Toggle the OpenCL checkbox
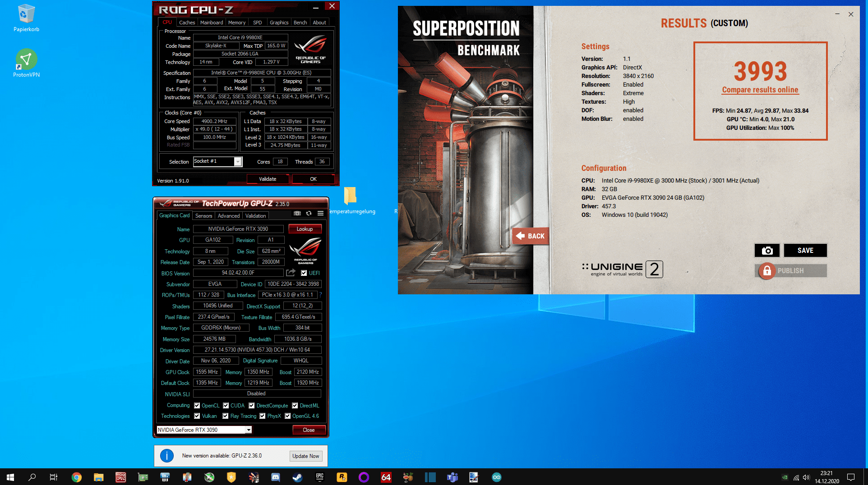The height and width of the screenshot is (485, 868). (x=197, y=406)
